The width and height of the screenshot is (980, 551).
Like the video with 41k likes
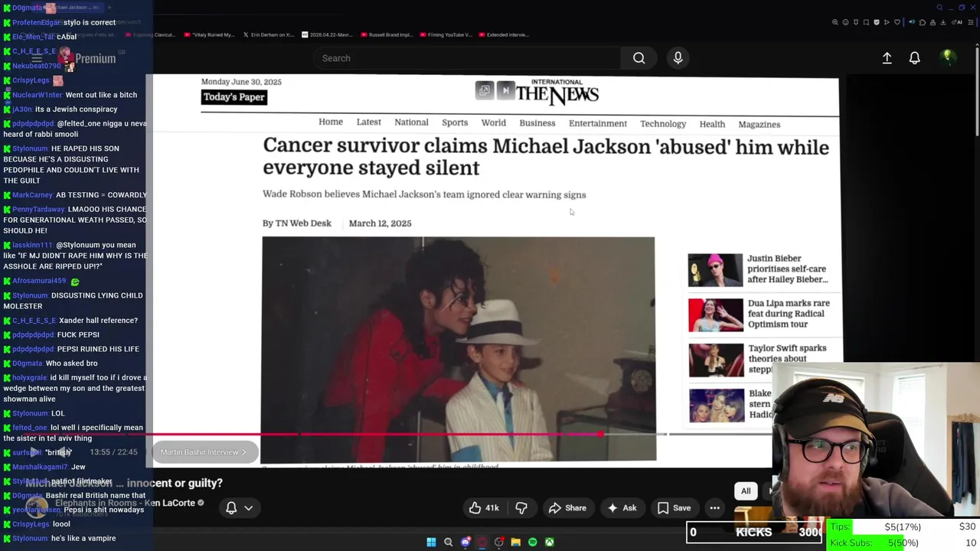(484, 508)
